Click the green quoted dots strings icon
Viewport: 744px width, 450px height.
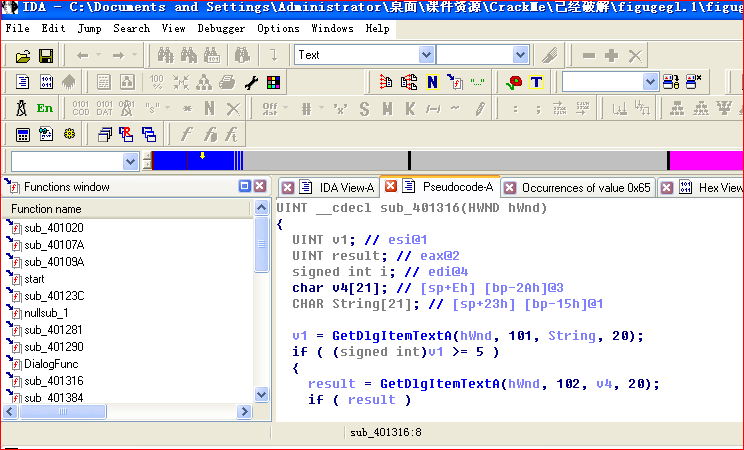click(477, 83)
